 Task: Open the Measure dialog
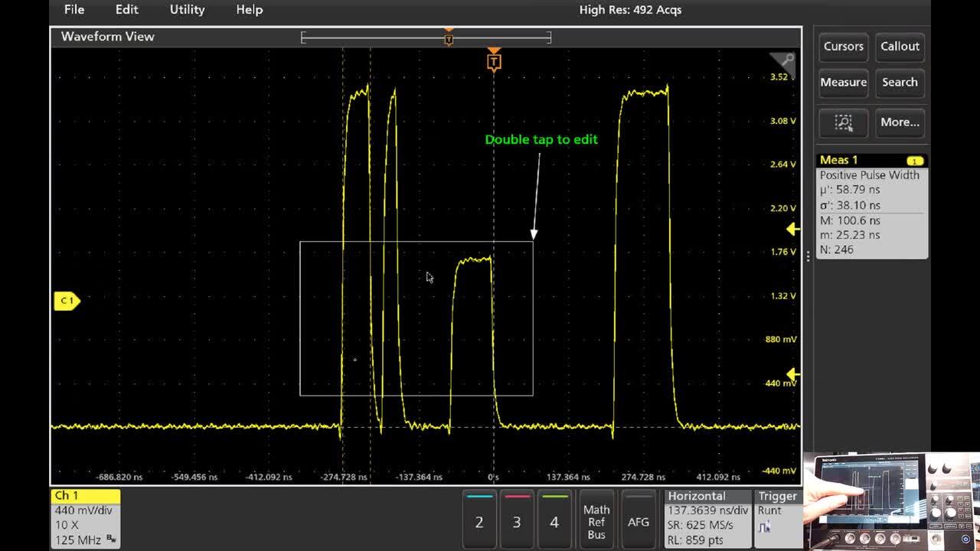point(843,83)
